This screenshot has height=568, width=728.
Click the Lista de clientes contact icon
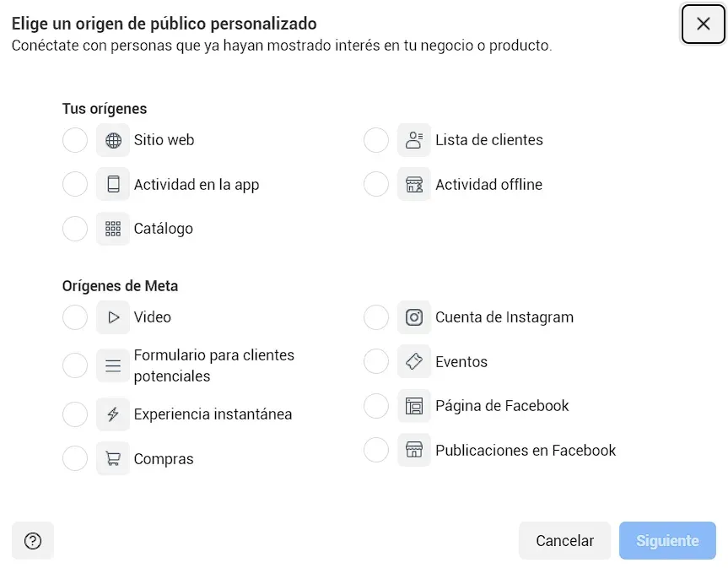(414, 140)
